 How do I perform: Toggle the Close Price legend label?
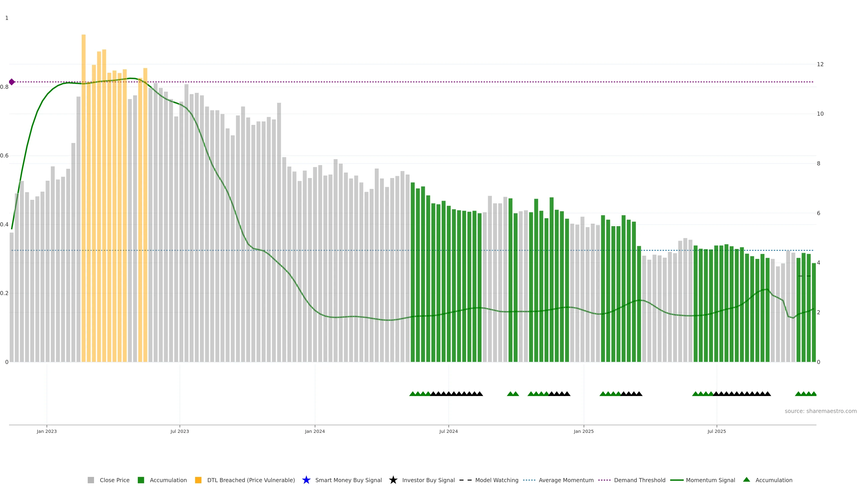pos(115,480)
